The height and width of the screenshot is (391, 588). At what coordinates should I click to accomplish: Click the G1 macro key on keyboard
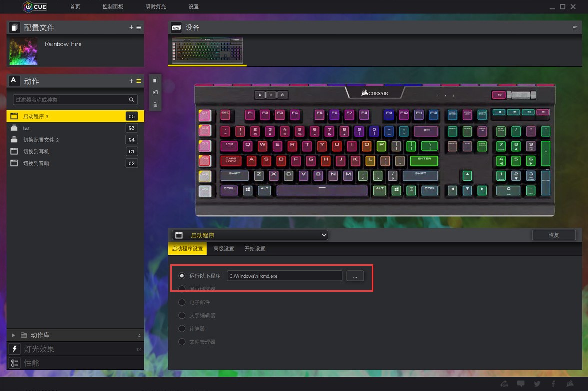(x=205, y=115)
